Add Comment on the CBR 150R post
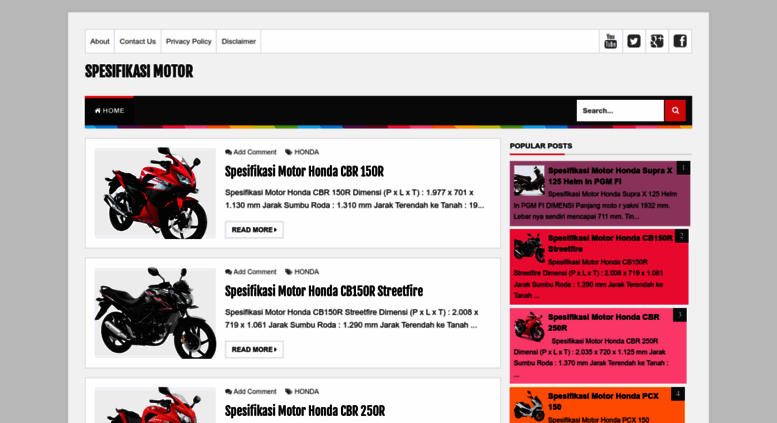The height and width of the screenshot is (423, 777). click(251, 152)
